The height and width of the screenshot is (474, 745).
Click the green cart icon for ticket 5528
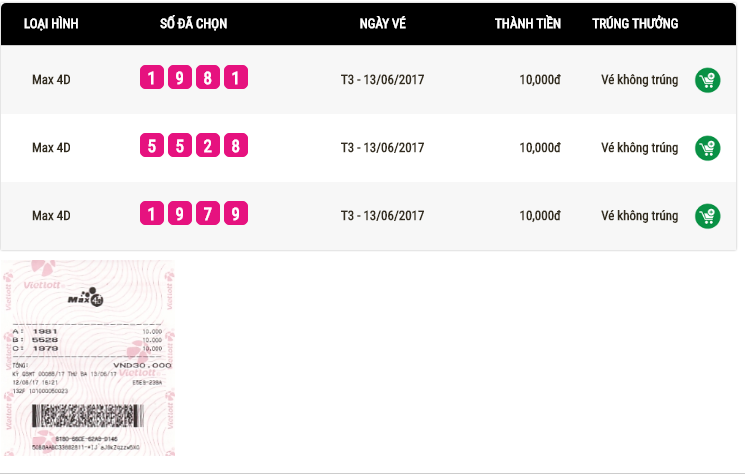pos(707,148)
